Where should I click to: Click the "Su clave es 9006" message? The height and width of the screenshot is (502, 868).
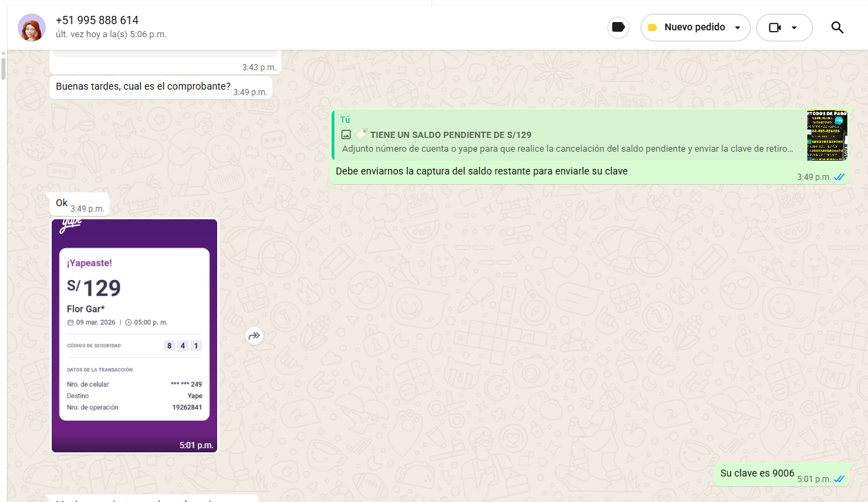click(x=757, y=473)
